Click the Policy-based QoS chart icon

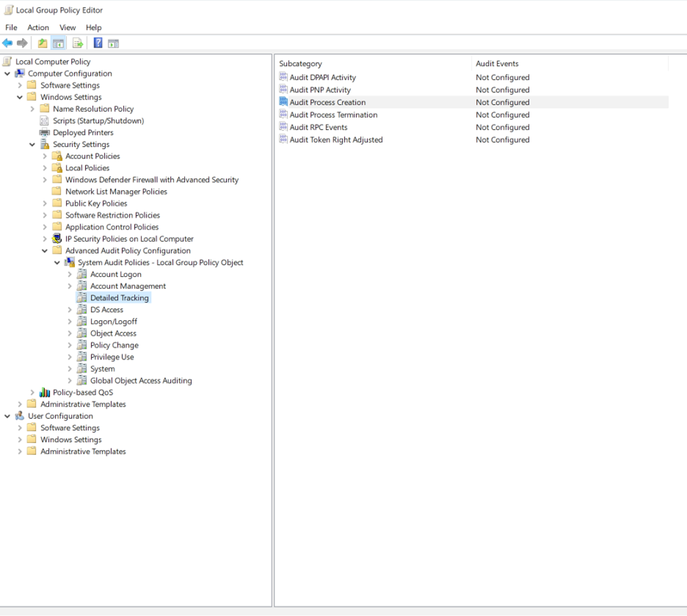click(44, 392)
